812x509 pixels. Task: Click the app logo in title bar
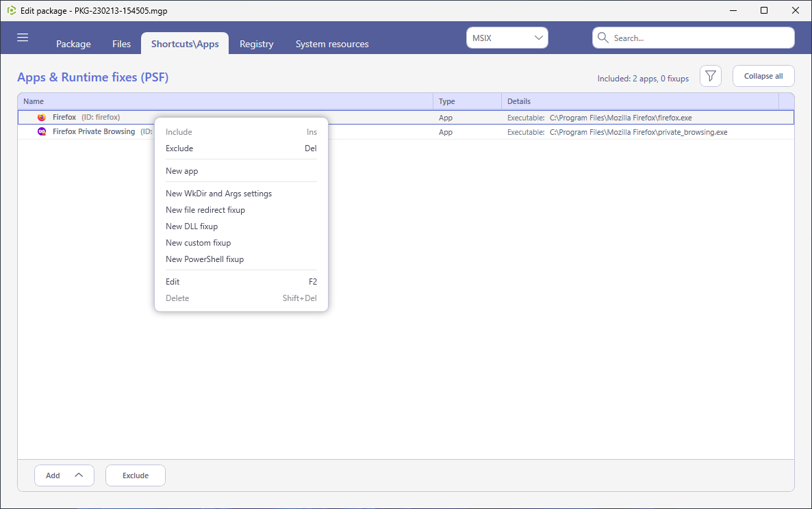pos(12,10)
